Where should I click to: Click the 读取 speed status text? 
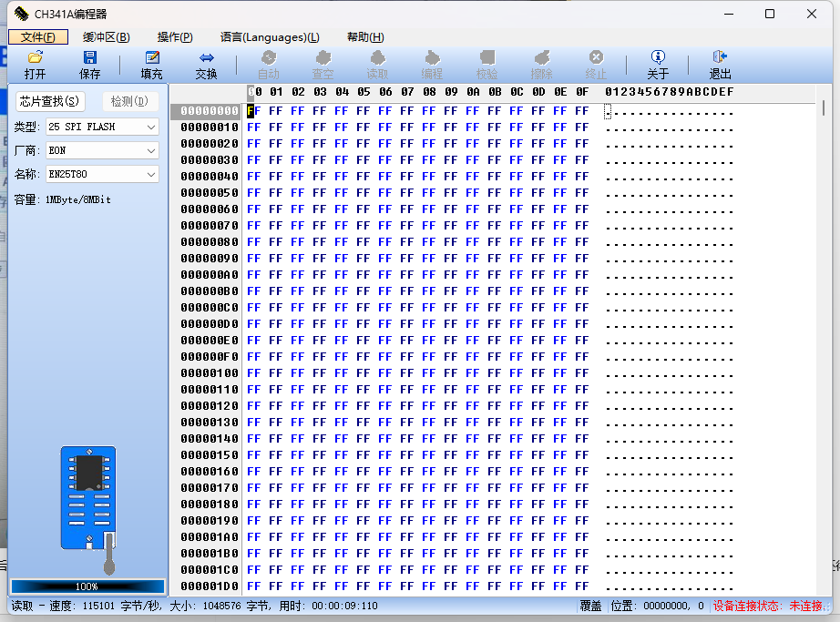click(x=194, y=606)
